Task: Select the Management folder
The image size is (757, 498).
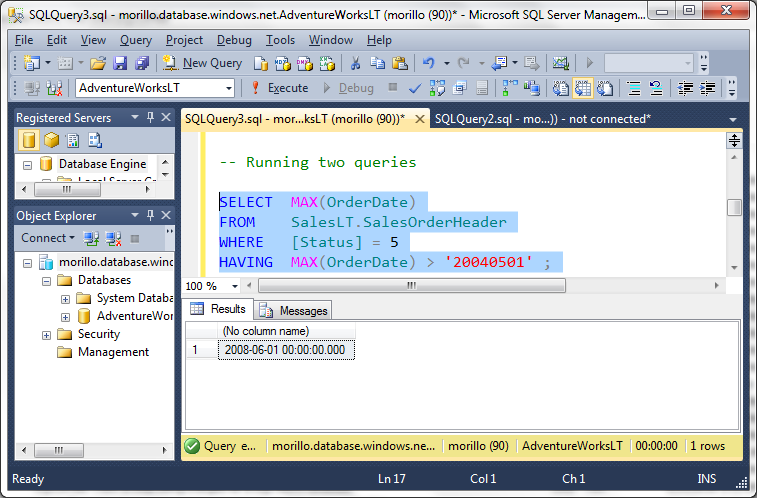Action: point(103,352)
